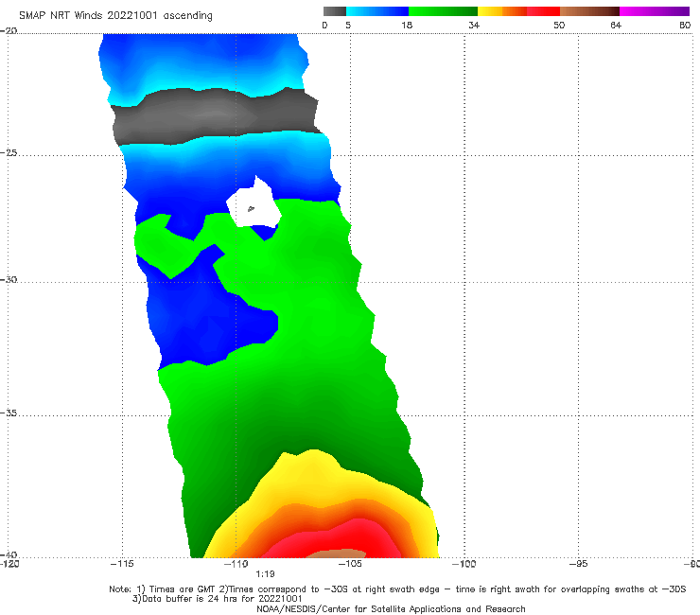The height and width of the screenshot is (615, 700).
Task: Click the -110 longitude axis label
Action: coord(236,564)
